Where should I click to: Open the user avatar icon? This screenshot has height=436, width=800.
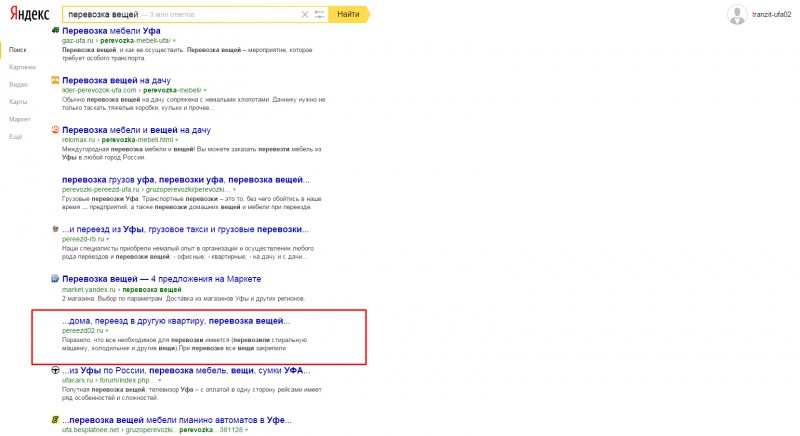737,14
